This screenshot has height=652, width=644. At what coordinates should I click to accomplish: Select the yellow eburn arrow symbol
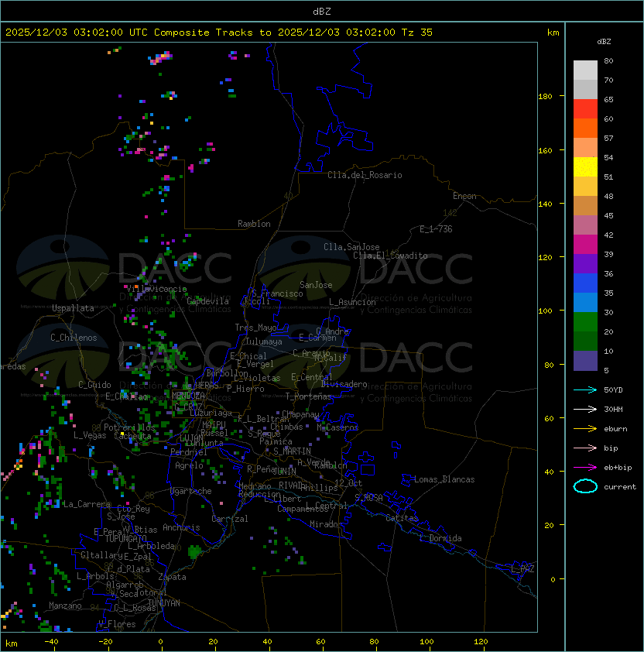[585, 428]
